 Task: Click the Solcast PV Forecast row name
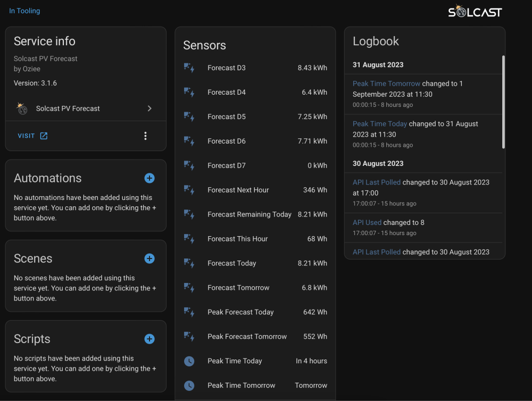68,108
